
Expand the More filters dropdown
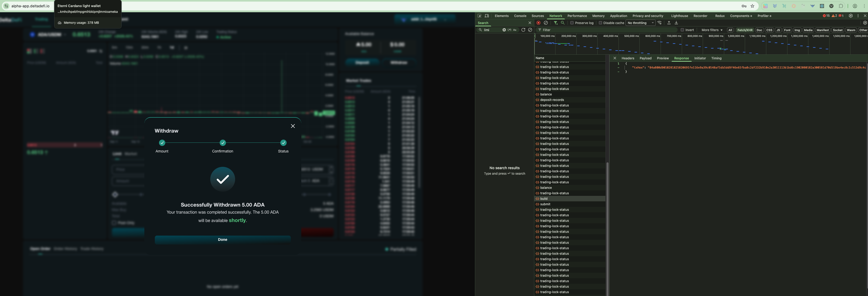tap(712, 30)
